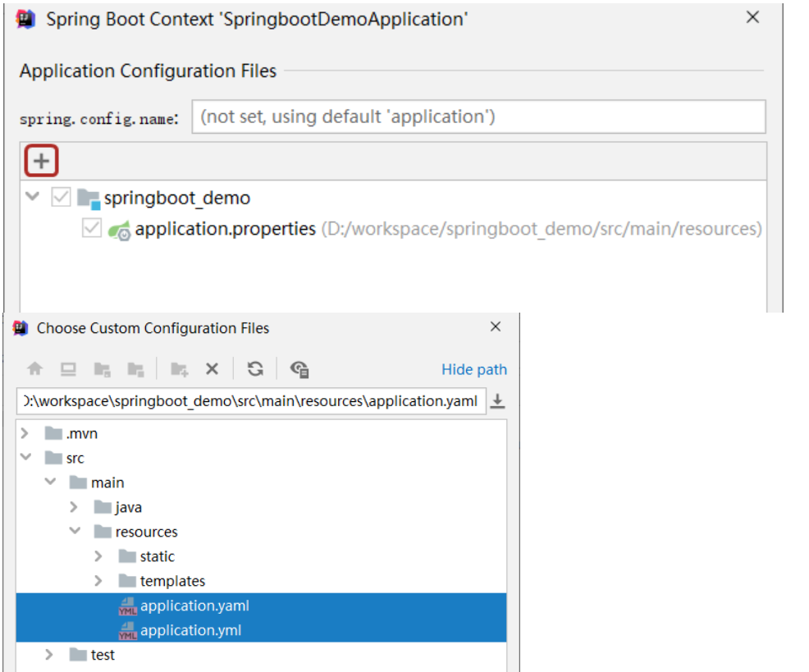Expand the test folder
The width and height of the screenshot is (809, 672).
point(48,654)
